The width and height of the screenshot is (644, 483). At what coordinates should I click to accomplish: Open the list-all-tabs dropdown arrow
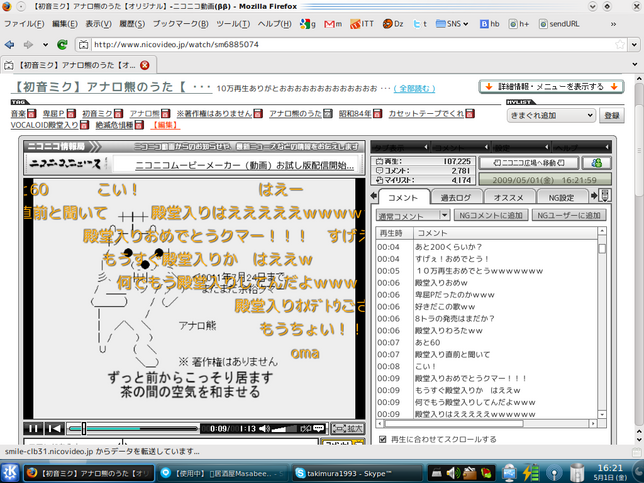point(635,64)
